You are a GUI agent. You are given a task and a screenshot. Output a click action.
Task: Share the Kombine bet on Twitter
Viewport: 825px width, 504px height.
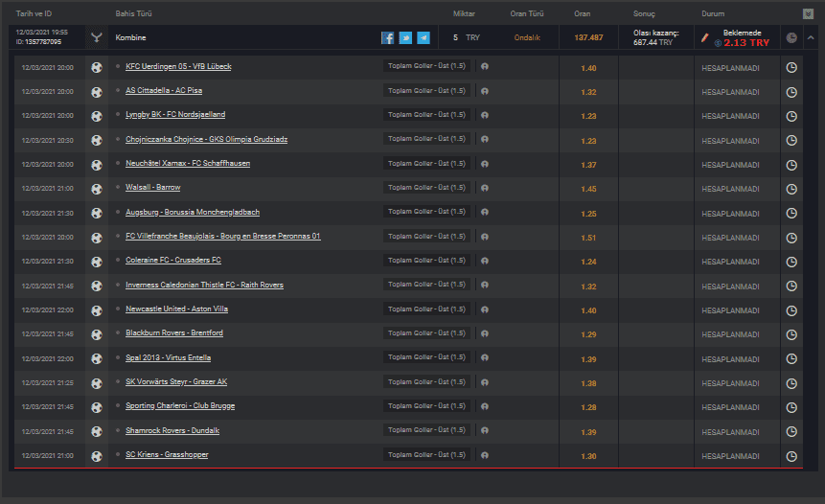(x=405, y=38)
